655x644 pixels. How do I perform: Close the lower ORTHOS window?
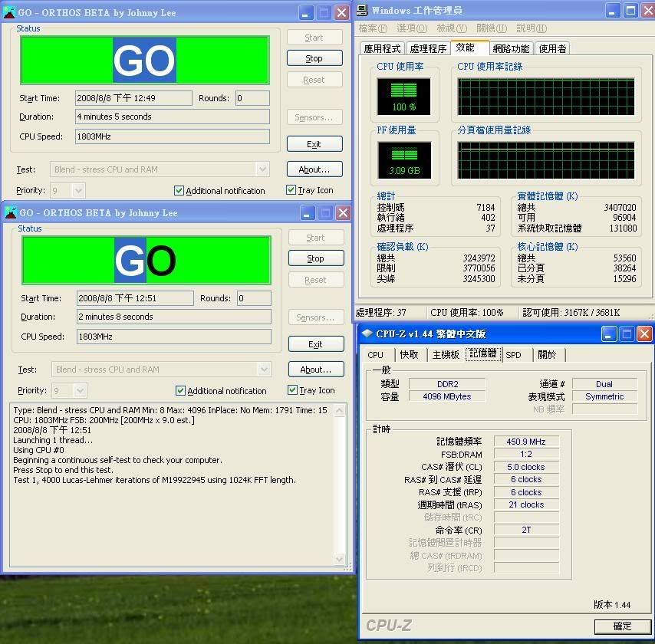click(344, 213)
